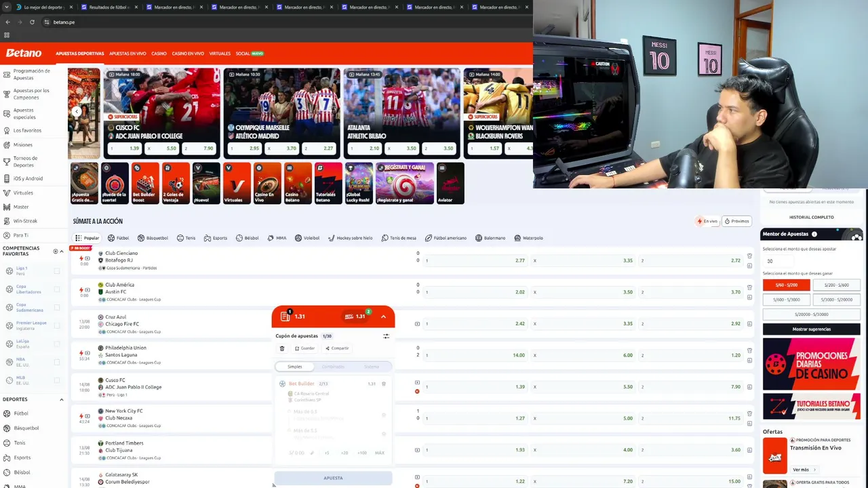Open the Apuestas Deportivas menu
The height and width of the screenshot is (488, 868).
pyautogui.click(x=80, y=54)
